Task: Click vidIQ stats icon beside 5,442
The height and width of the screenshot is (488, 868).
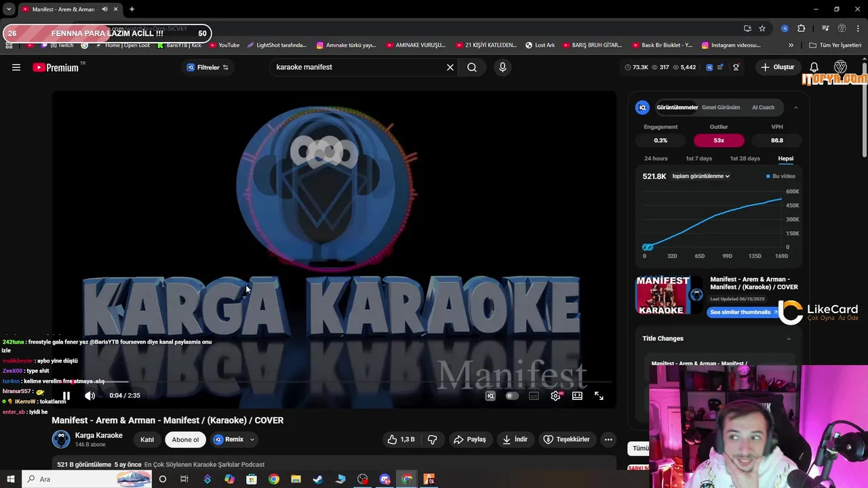Action: [x=709, y=67]
